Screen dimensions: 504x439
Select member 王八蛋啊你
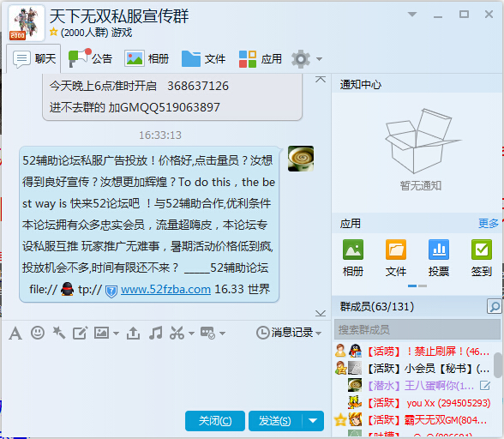coord(412,385)
